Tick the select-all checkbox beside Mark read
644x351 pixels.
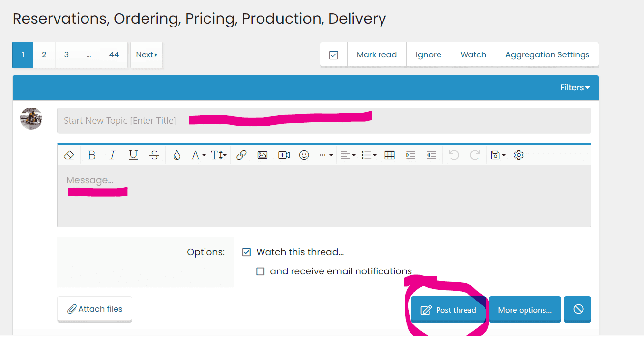(334, 55)
